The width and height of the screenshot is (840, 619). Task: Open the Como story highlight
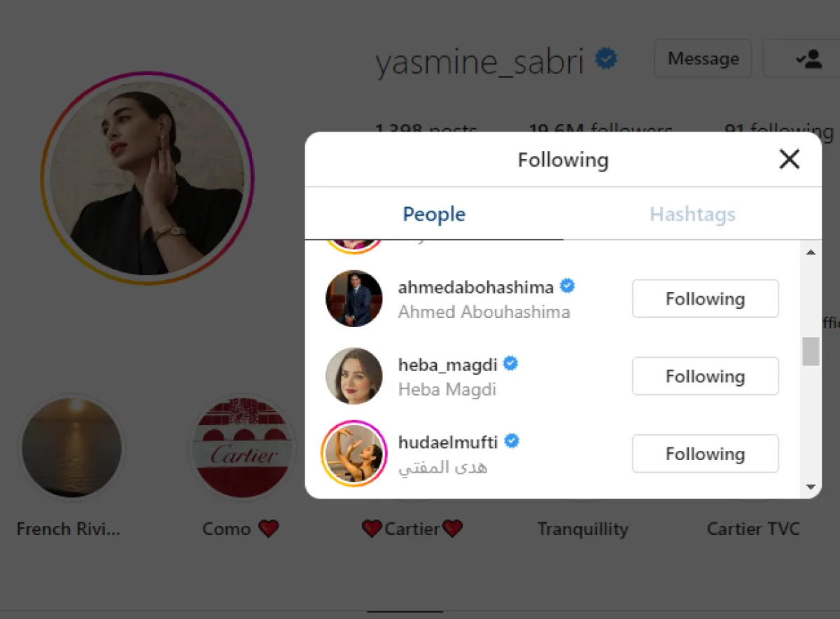242,447
